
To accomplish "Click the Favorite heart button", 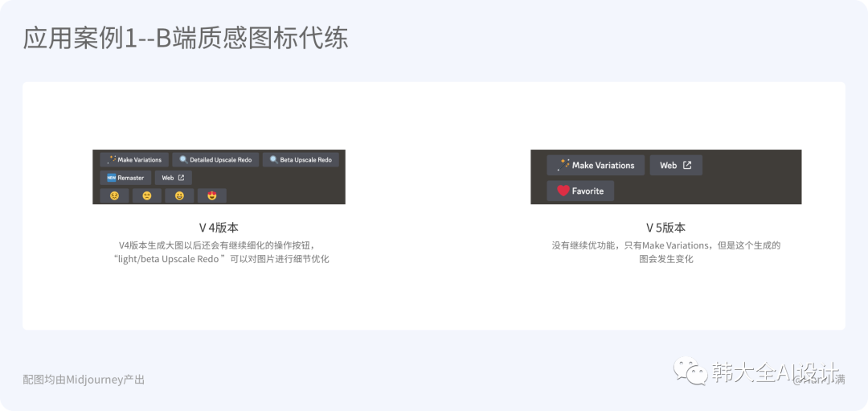I will [580, 191].
